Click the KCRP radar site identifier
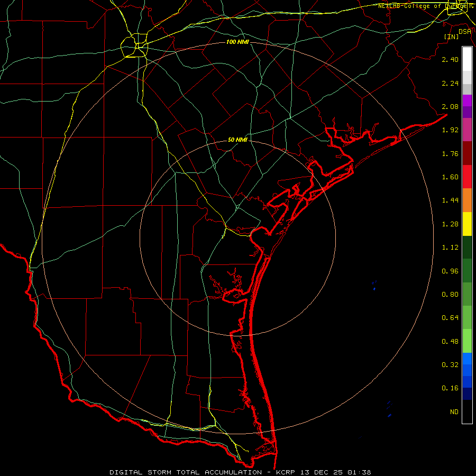Viewport: 476px width, 476px height. [x=286, y=472]
